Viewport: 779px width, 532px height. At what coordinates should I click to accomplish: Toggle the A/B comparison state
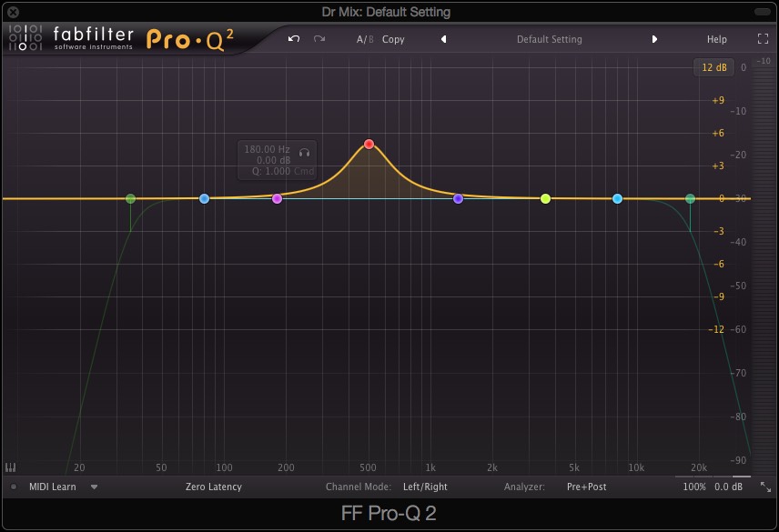click(x=365, y=39)
